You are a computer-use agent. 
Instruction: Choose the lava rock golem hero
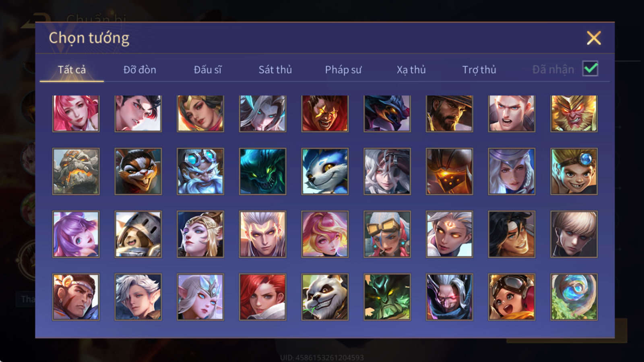point(76,171)
